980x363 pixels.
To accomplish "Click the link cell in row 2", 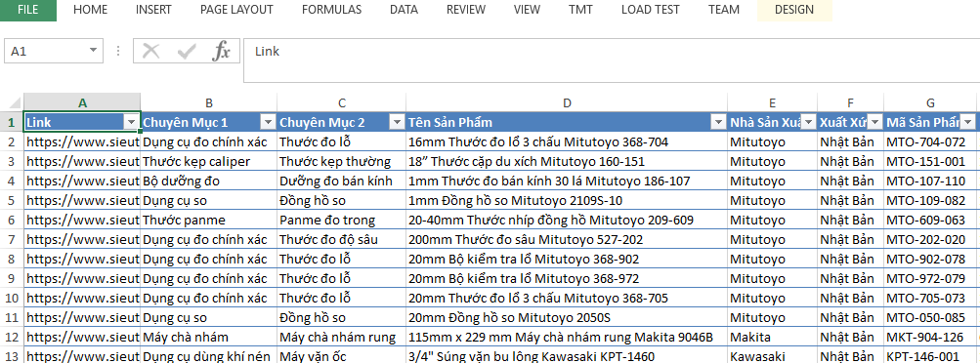I will tap(82, 142).
